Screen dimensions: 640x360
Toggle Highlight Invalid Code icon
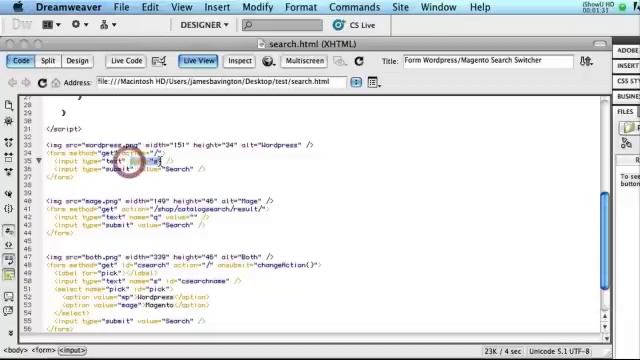9,244
